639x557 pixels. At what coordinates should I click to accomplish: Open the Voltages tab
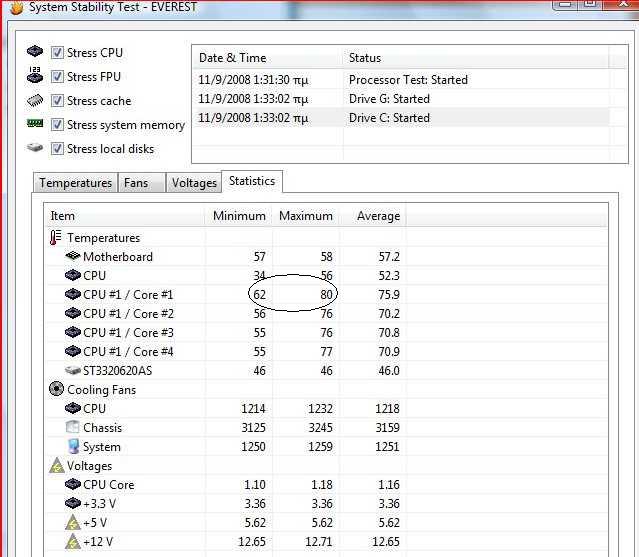(x=194, y=183)
